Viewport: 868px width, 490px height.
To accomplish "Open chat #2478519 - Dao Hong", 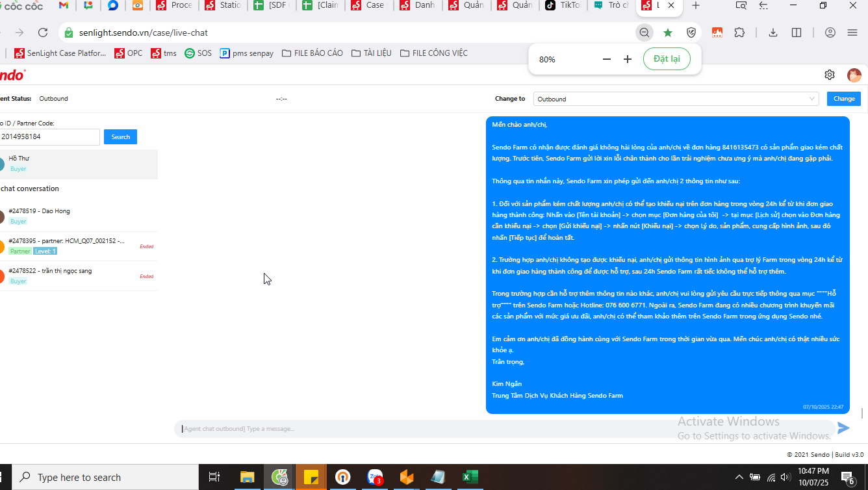I will pos(79,216).
